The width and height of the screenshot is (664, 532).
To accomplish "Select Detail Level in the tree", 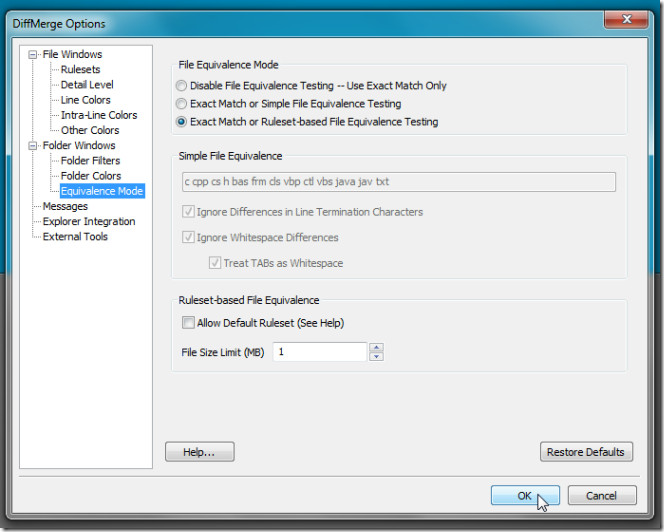I will [x=87, y=85].
